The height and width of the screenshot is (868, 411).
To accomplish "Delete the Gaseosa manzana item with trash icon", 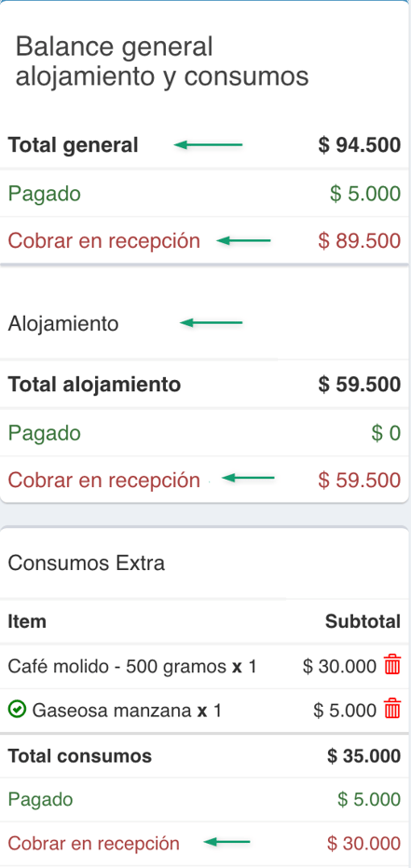I will [392, 709].
